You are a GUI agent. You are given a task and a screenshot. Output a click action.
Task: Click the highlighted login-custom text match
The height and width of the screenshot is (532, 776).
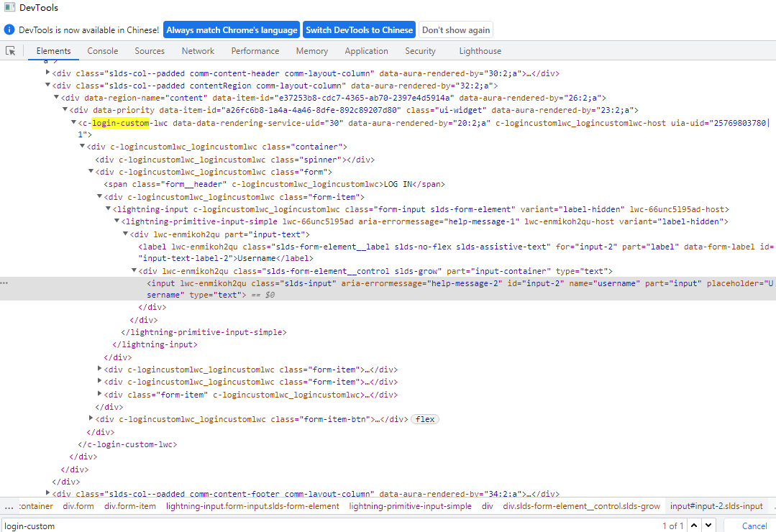[121, 123]
